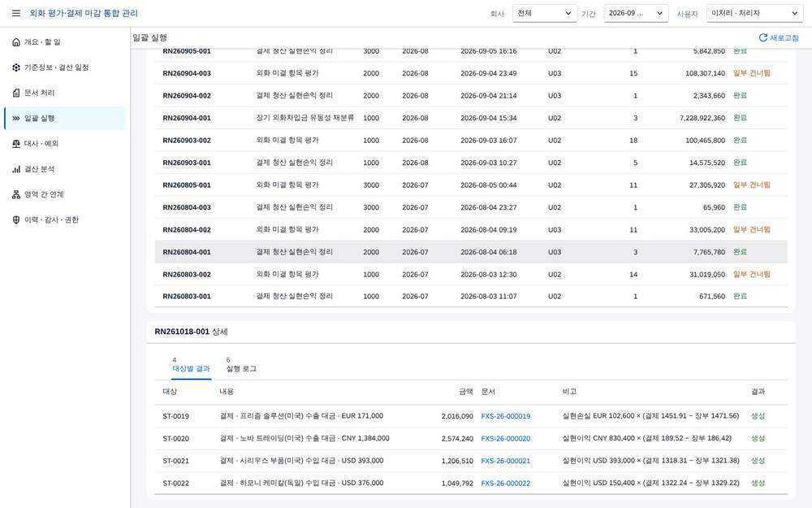Open 이력 · 감사 · 권한 menu item

coord(65,219)
